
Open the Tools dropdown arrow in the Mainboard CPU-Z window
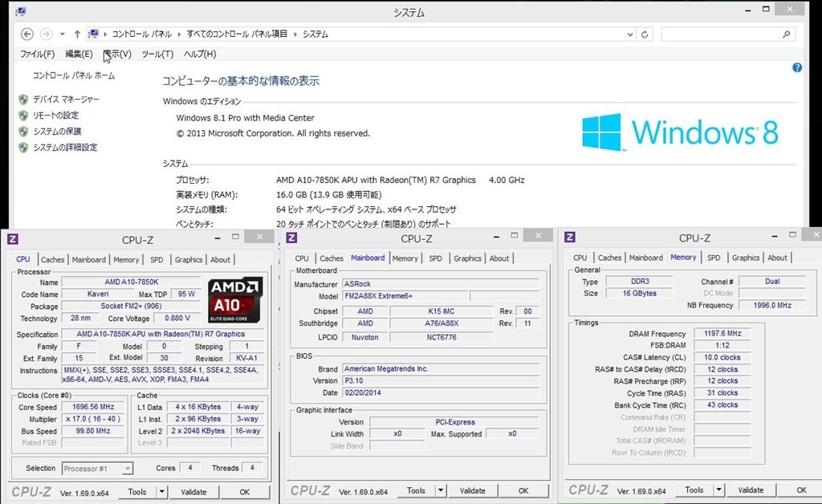441,491
